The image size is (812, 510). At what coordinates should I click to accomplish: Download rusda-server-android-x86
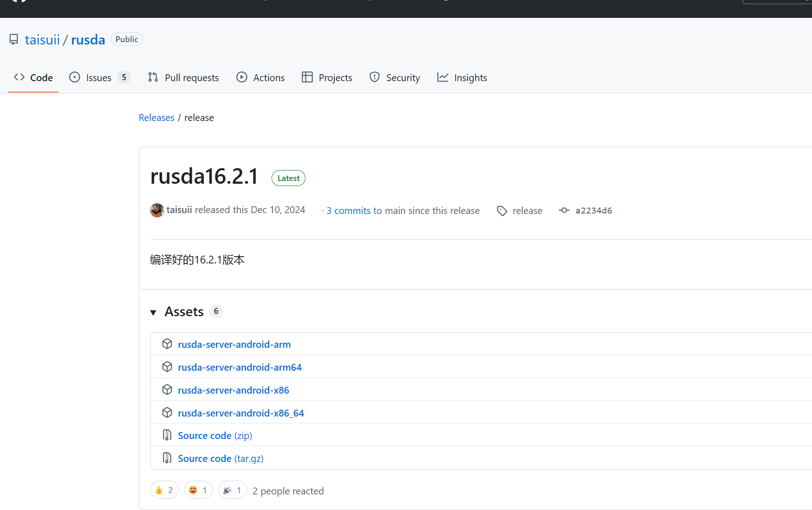tap(234, 390)
